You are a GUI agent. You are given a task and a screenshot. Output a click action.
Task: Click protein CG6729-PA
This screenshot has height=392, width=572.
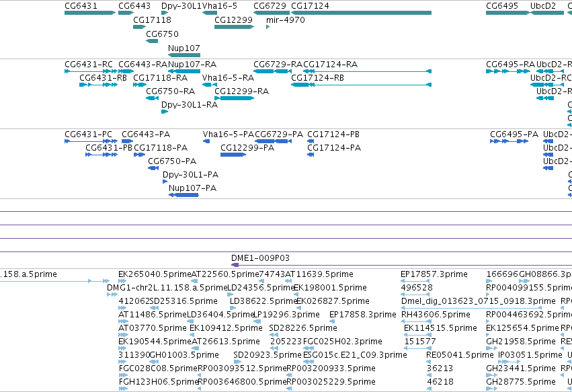273,141
